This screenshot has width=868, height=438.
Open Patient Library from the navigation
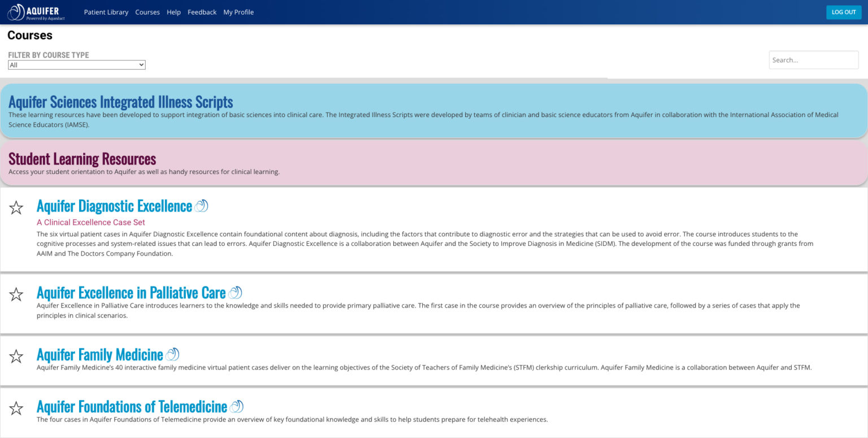(106, 12)
